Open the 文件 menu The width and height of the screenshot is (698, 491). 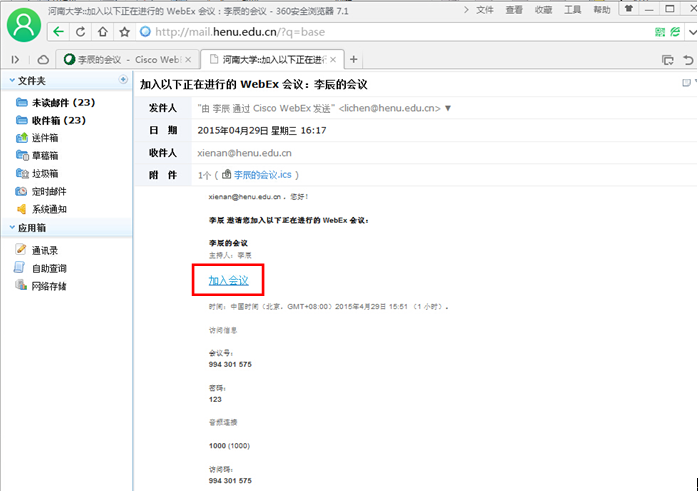[x=485, y=10]
